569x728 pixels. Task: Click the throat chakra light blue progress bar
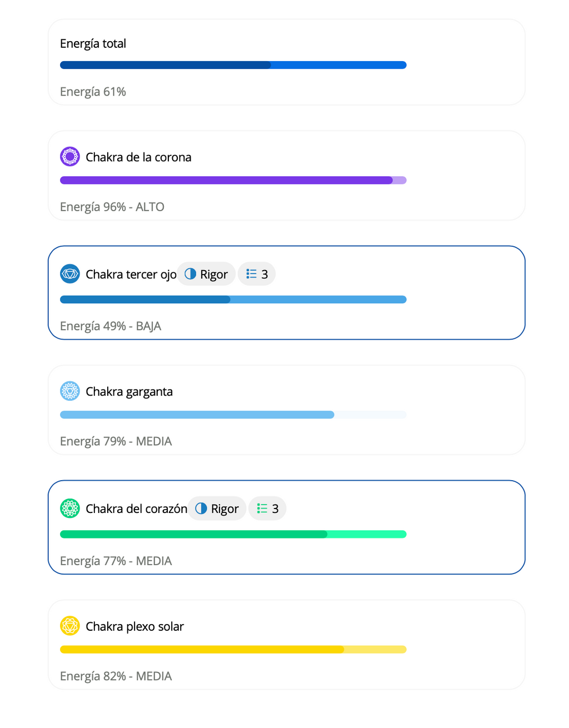click(x=233, y=415)
